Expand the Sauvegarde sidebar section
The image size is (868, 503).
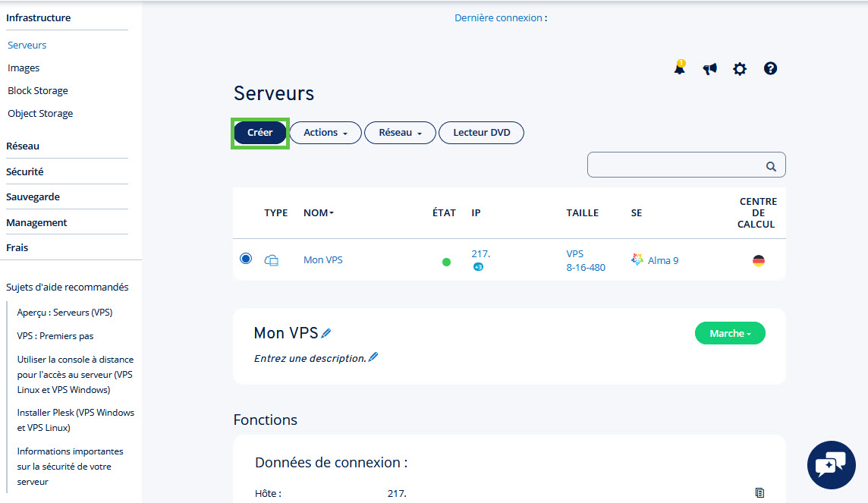tap(33, 197)
